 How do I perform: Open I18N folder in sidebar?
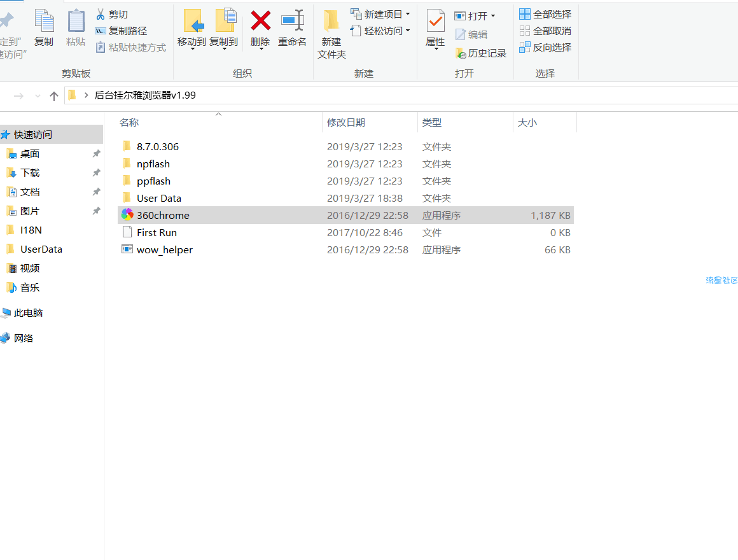[31, 230]
